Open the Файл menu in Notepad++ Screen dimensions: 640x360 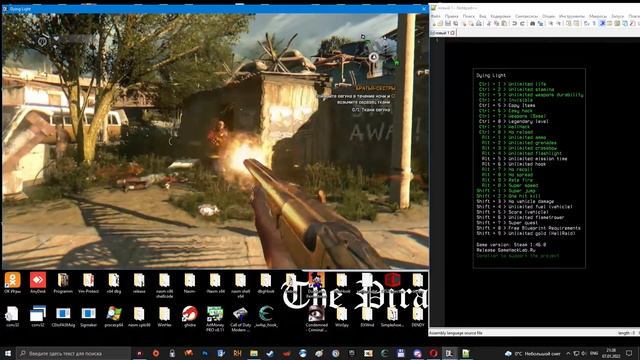[436, 16]
